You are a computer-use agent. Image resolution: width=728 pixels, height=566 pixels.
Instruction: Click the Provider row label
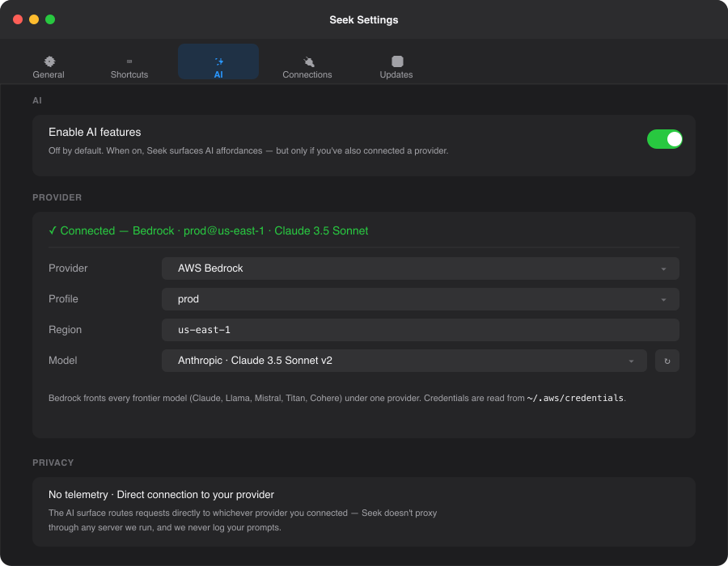pyautogui.click(x=68, y=268)
